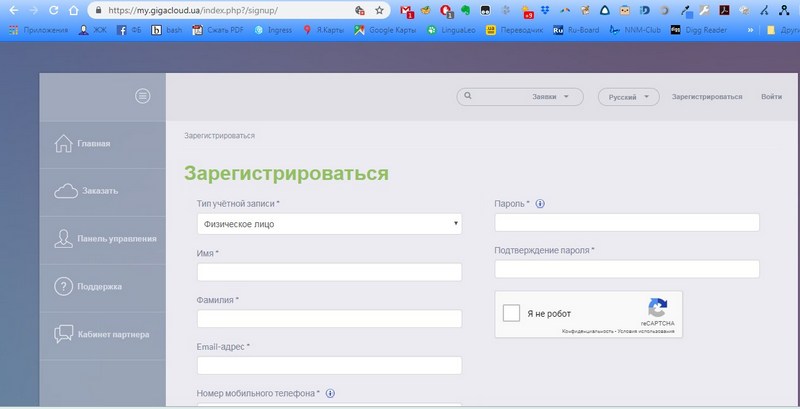This screenshot has height=409, width=800.
Task: Open the eyedropper color picker extension
Action: coord(685,10)
